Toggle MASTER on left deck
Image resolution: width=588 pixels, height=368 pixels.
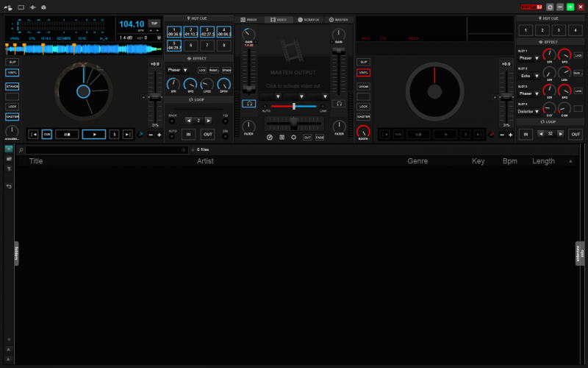tap(12, 117)
